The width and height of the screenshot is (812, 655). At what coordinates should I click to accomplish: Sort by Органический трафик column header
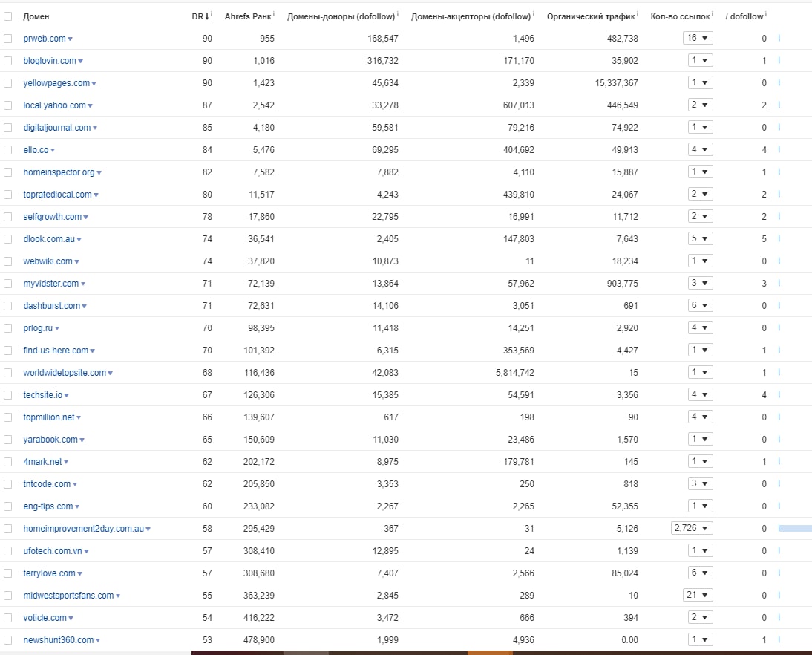click(x=591, y=16)
